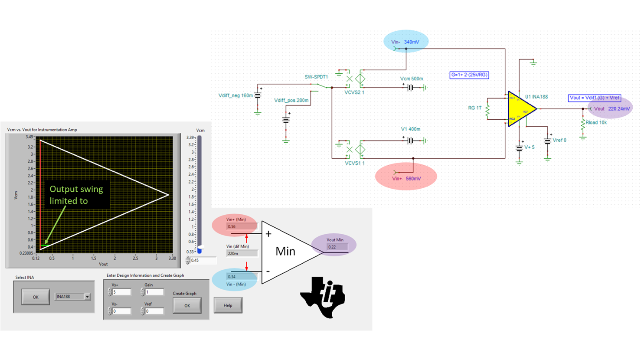Click the Gain stepper arrows
644x347 pixels.
point(143,293)
